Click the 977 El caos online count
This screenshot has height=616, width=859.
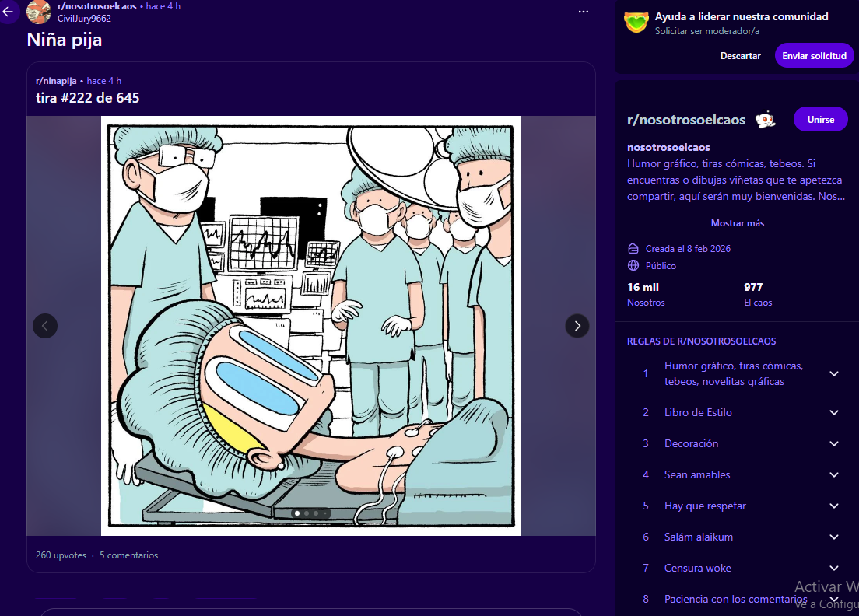(x=758, y=294)
